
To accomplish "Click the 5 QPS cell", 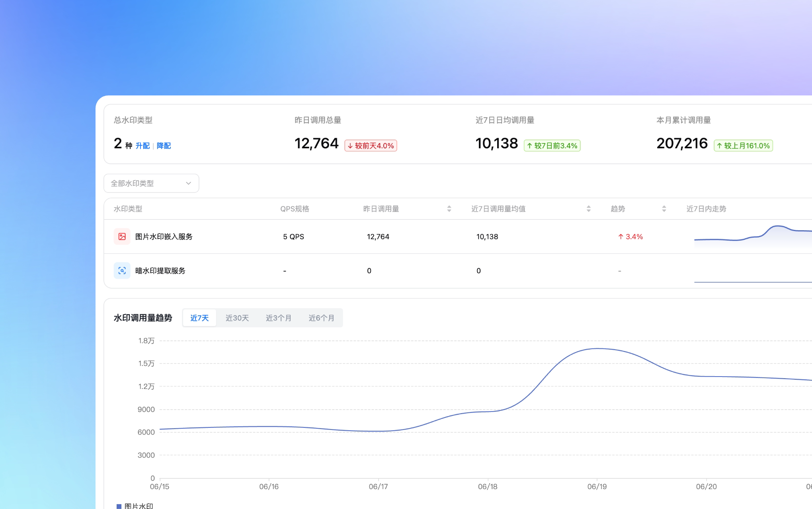I will [293, 237].
